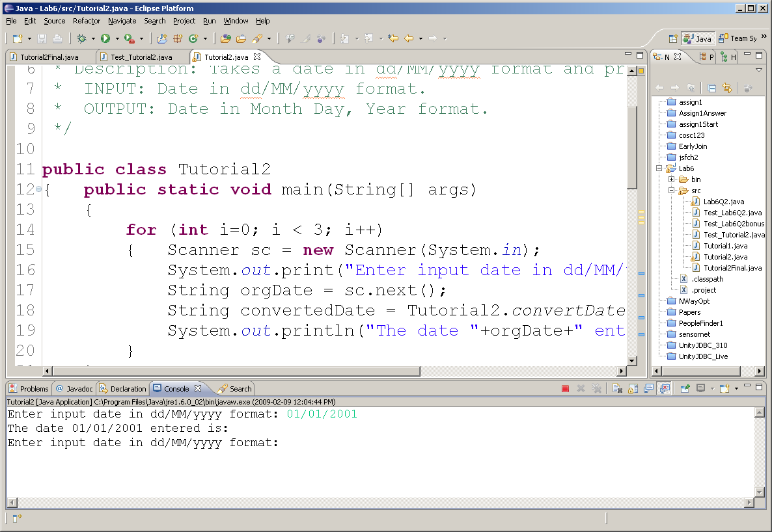772x532 pixels.
Task: Click the Back navigation arrow
Action: coord(409,38)
